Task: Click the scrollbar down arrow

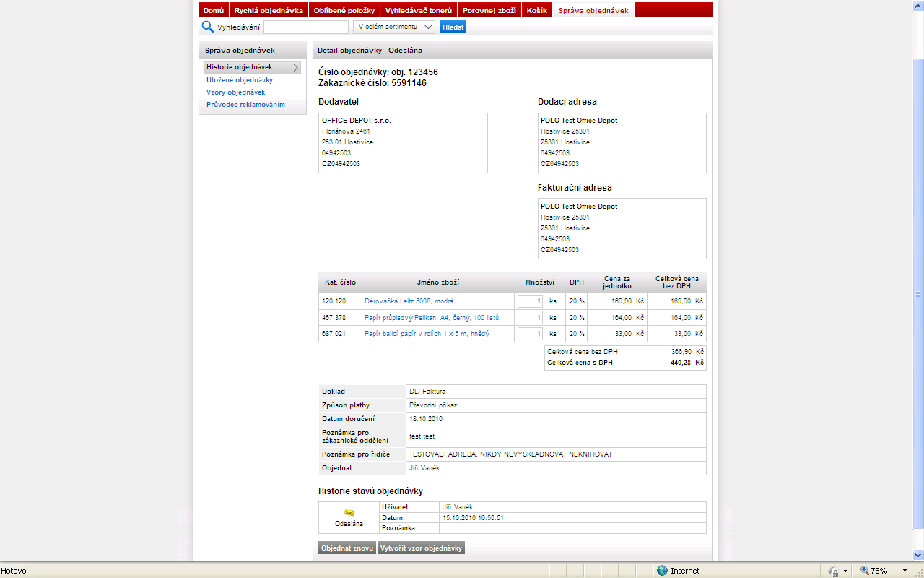Action: click(x=918, y=555)
